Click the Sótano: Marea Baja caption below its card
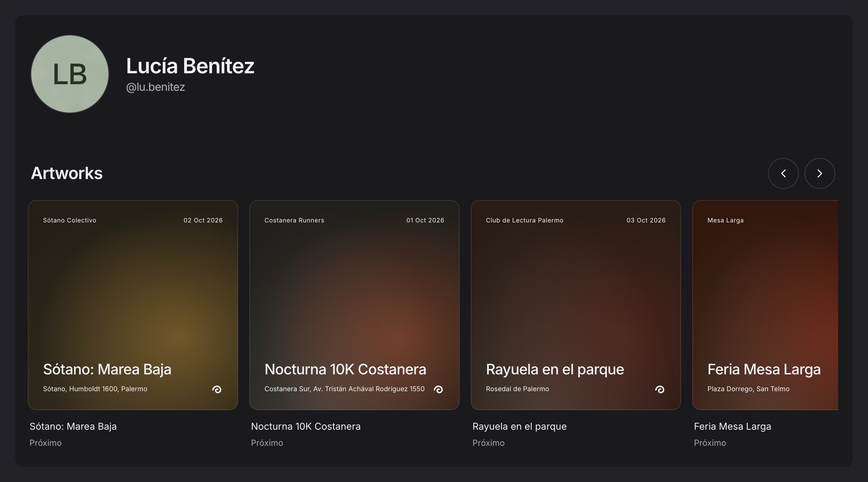 [x=73, y=426]
